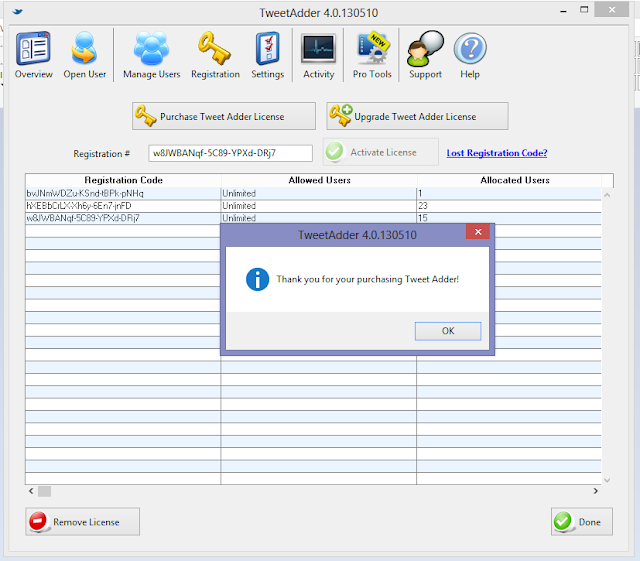
Task: Minimize the TweetAdder main window
Action: coord(563,11)
